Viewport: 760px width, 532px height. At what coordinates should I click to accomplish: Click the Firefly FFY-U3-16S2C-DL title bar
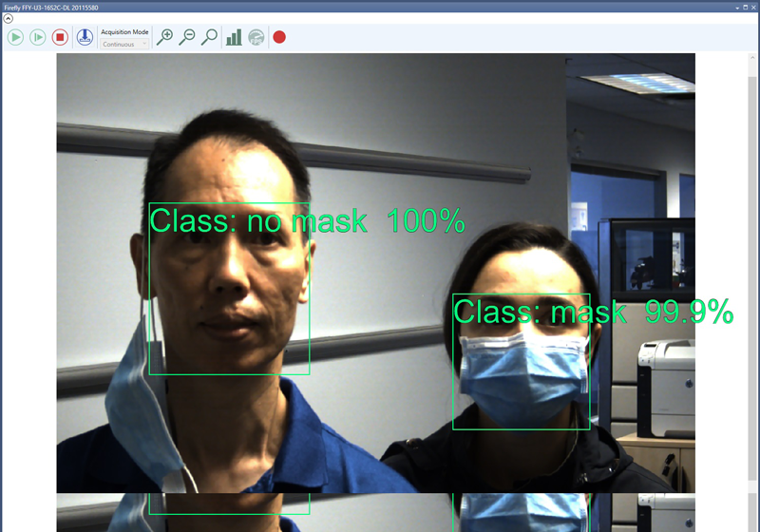click(285, 7)
